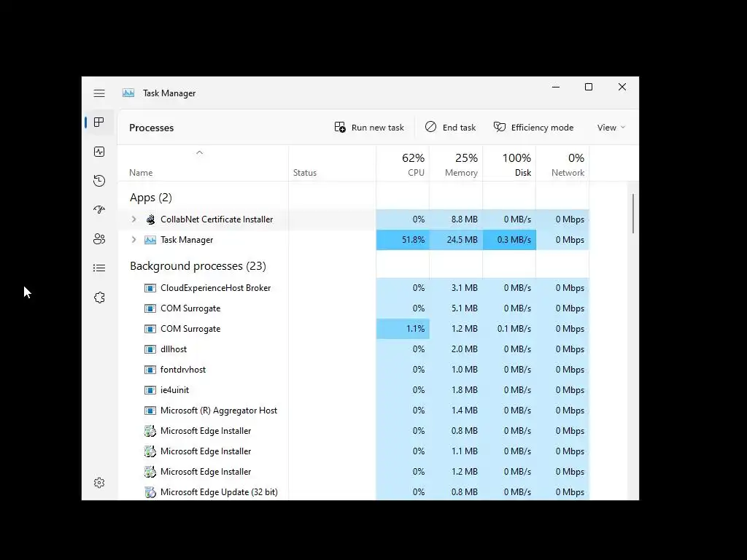Click the 24.5 MB memory cell

coord(457,240)
